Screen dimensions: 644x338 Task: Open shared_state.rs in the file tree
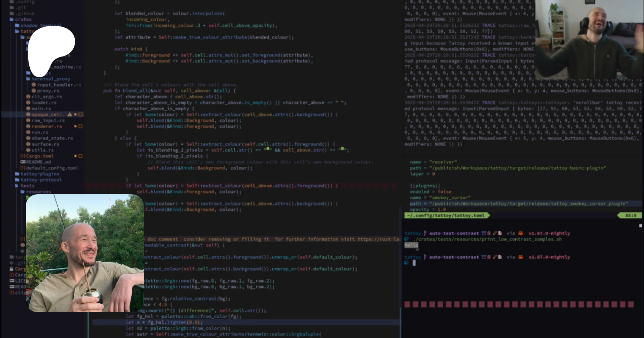click(x=52, y=138)
